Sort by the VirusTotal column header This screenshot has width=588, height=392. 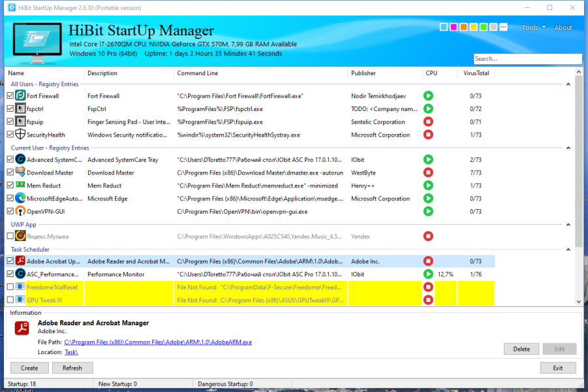coord(476,73)
